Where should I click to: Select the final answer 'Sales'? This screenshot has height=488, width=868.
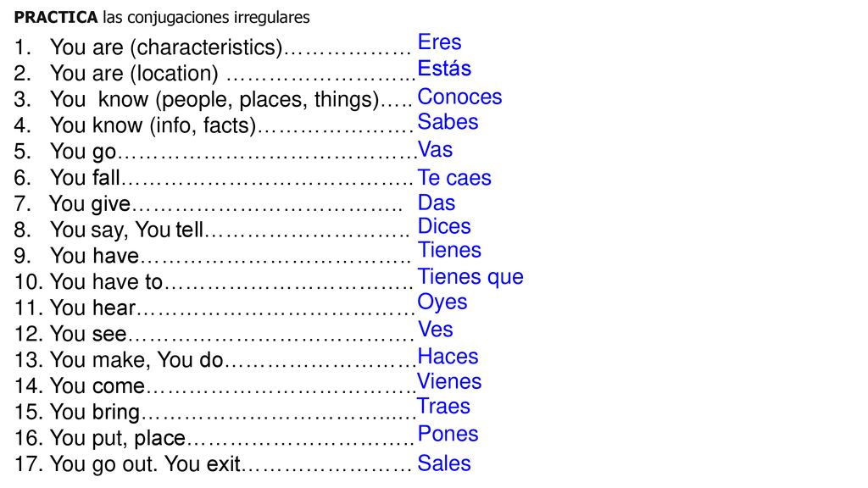[444, 463]
